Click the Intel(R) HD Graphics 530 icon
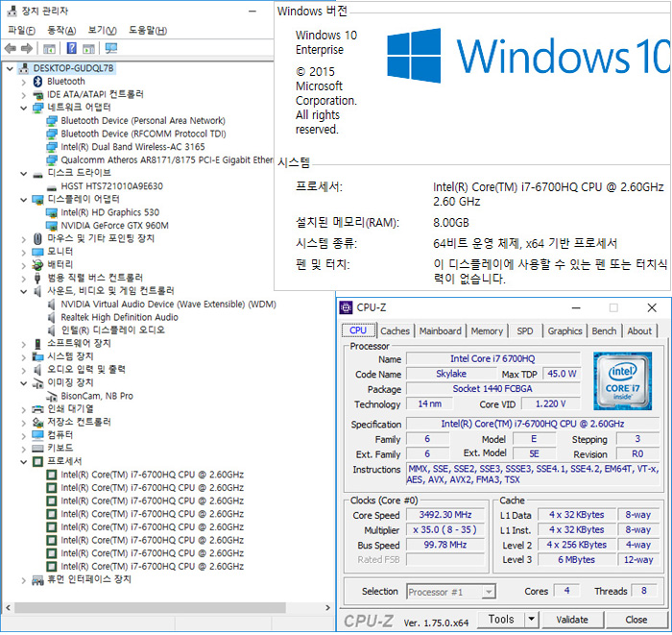The width and height of the screenshot is (672, 635). [x=52, y=212]
